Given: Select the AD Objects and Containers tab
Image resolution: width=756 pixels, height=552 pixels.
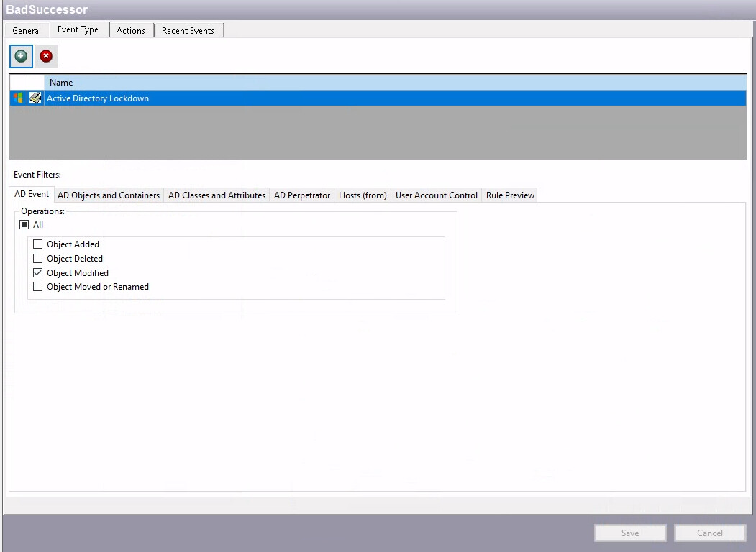Looking at the screenshot, I should coord(109,195).
